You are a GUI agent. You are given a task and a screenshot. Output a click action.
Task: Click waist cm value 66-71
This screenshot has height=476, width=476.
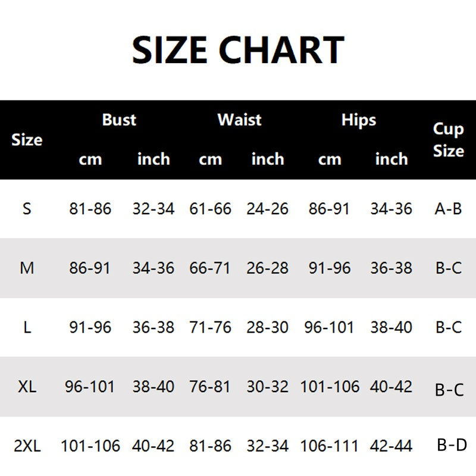pos(210,268)
